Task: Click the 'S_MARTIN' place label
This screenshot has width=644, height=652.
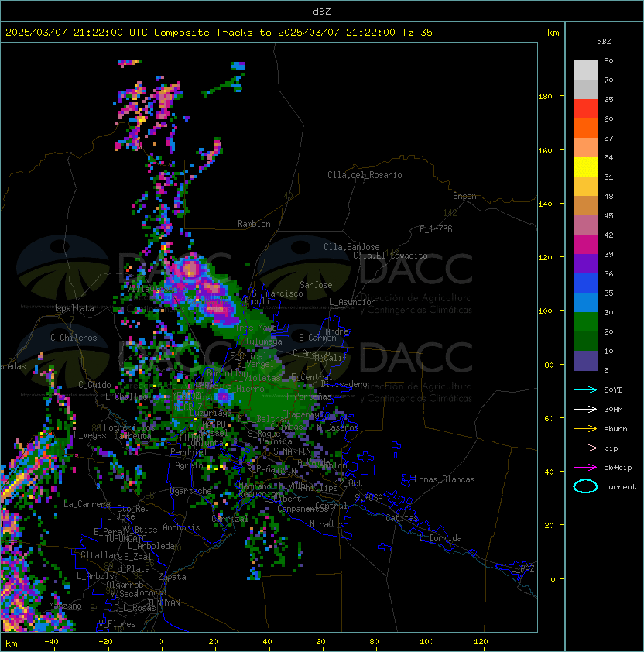Action: point(292,451)
